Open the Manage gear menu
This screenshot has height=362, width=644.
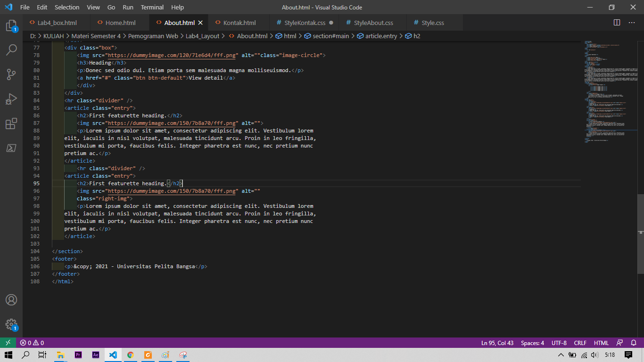11,324
